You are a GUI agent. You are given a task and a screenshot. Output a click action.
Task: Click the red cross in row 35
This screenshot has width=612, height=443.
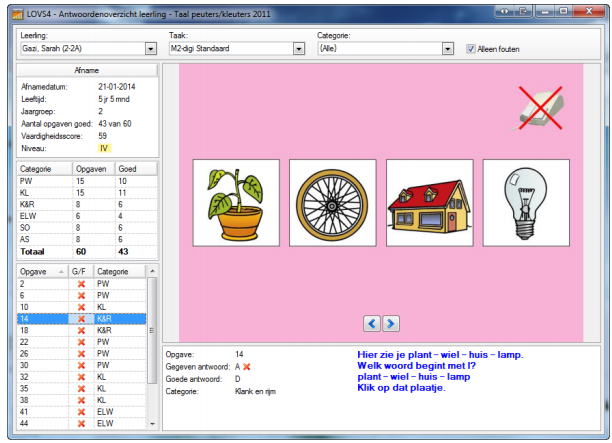click(x=81, y=389)
